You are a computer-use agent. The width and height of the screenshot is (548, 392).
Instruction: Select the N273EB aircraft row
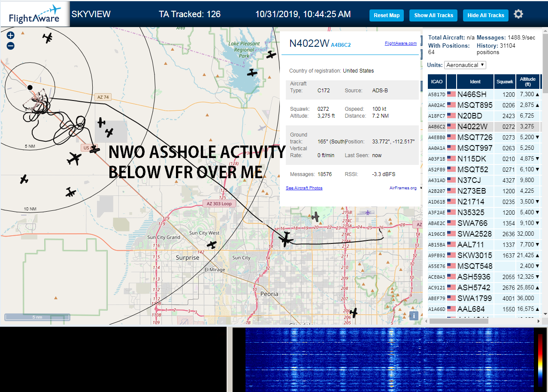coord(484,191)
